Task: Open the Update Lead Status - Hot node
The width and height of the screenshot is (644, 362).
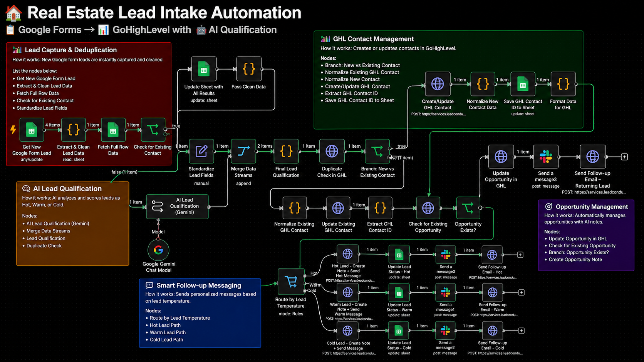Action: point(399,254)
